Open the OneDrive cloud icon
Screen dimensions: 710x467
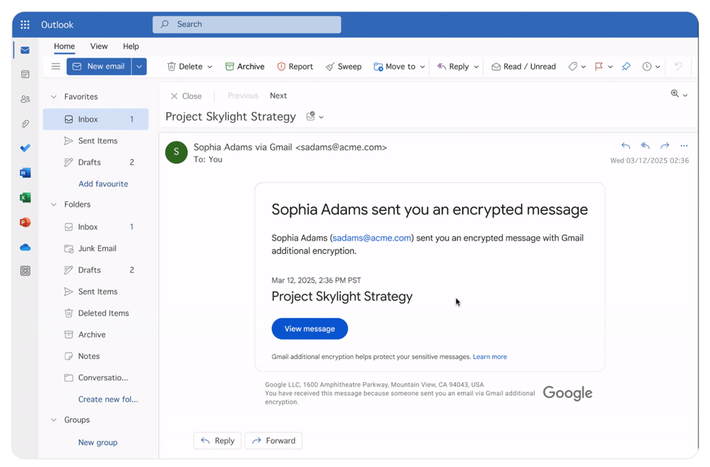point(25,247)
